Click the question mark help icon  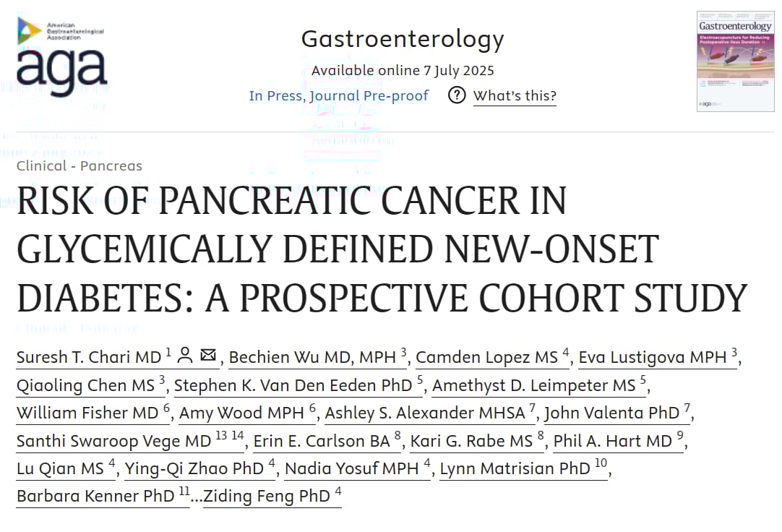coord(457,95)
